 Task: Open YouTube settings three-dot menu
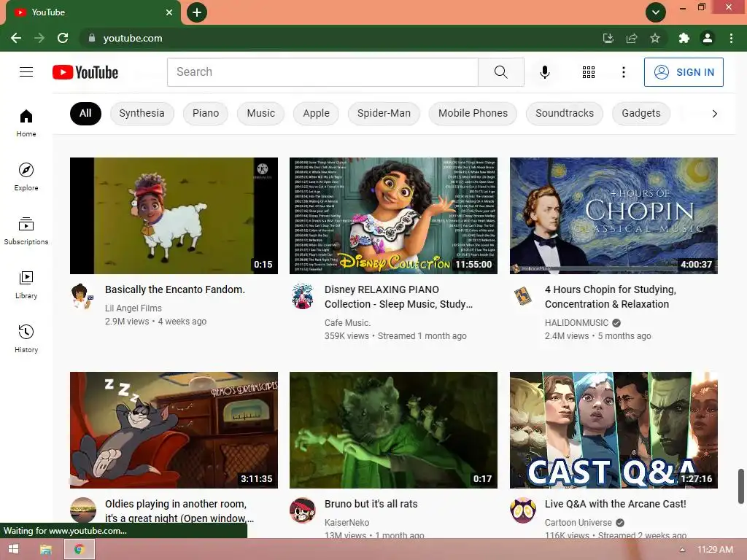pyautogui.click(x=623, y=72)
